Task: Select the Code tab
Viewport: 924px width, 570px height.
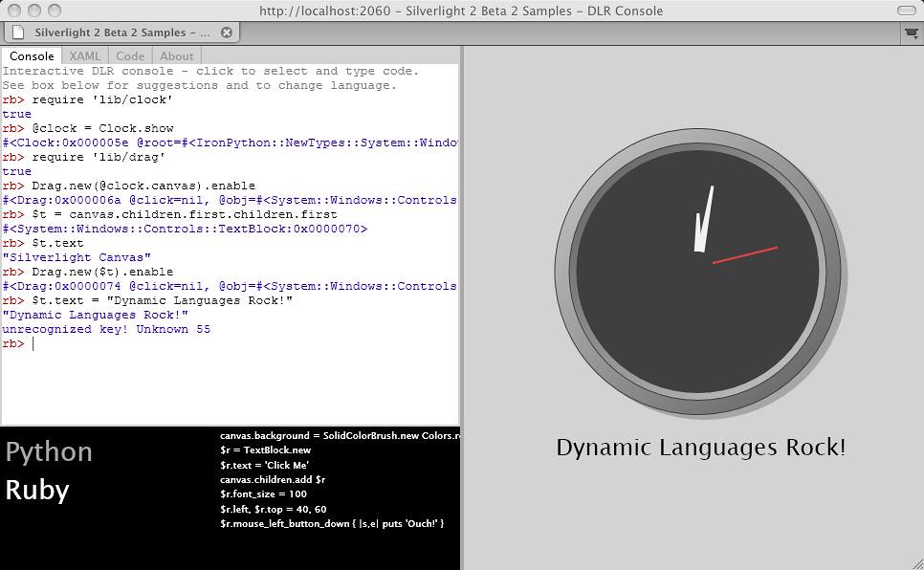Action: click(x=130, y=56)
